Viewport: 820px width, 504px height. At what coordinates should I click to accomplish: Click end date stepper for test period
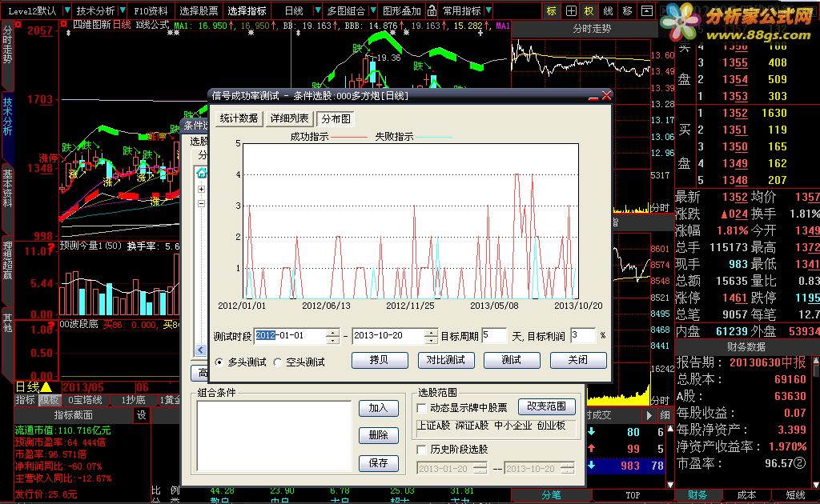431,336
